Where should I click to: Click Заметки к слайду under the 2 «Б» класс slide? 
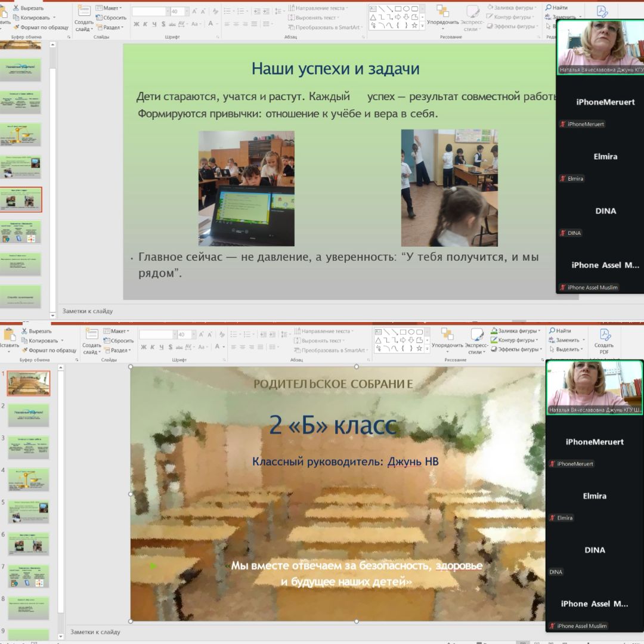pos(95,632)
